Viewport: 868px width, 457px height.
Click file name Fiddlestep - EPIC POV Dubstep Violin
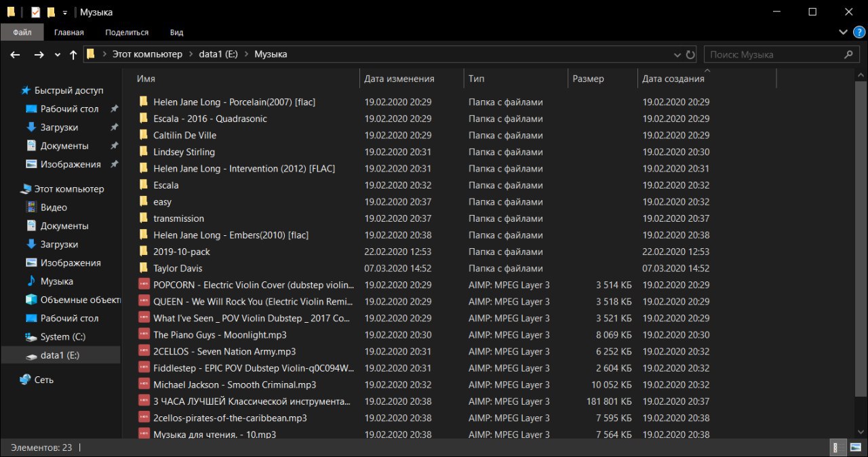[254, 368]
